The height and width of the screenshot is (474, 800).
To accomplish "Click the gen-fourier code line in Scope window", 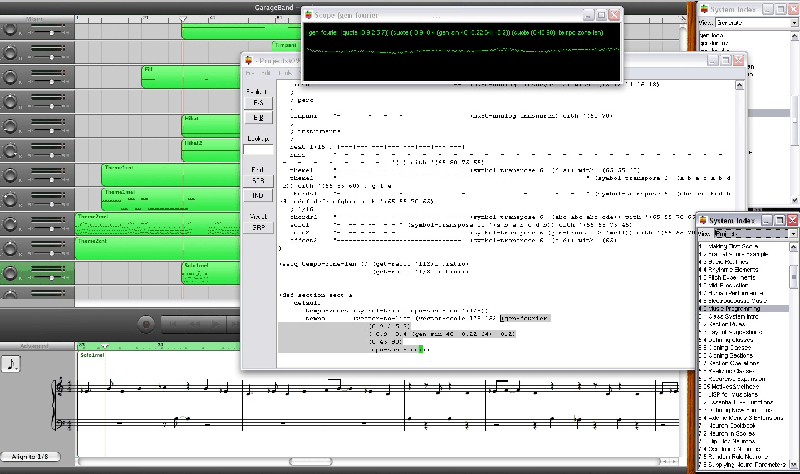I will (456, 33).
